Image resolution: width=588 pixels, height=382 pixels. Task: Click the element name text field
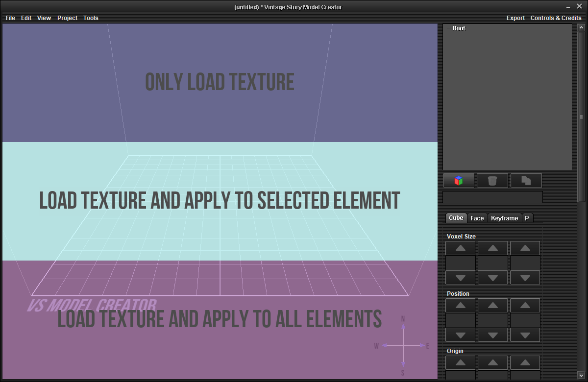click(492, 197)
